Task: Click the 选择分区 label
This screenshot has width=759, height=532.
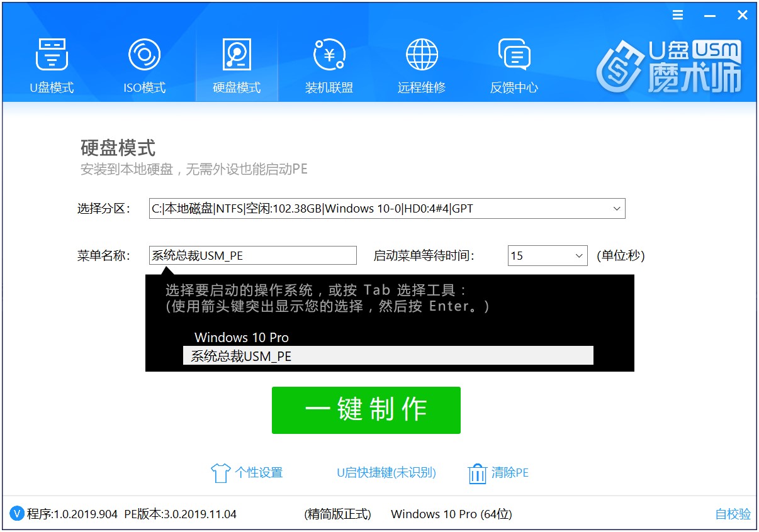Action: pos(103,209)
